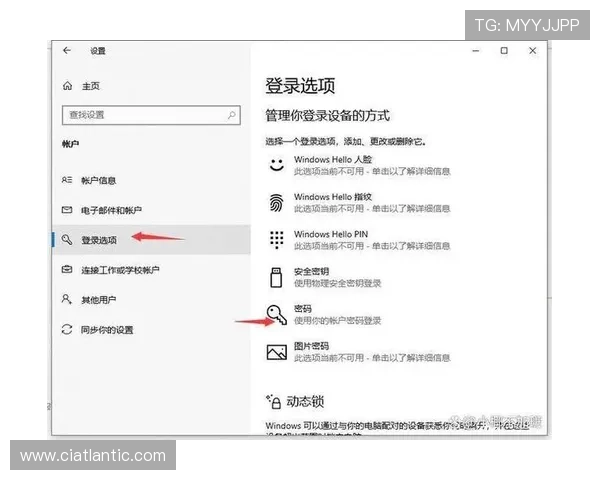Click the key icon for 密码
Image resolution: width=600 pixels, height=480 pixels.
point(277,315)
